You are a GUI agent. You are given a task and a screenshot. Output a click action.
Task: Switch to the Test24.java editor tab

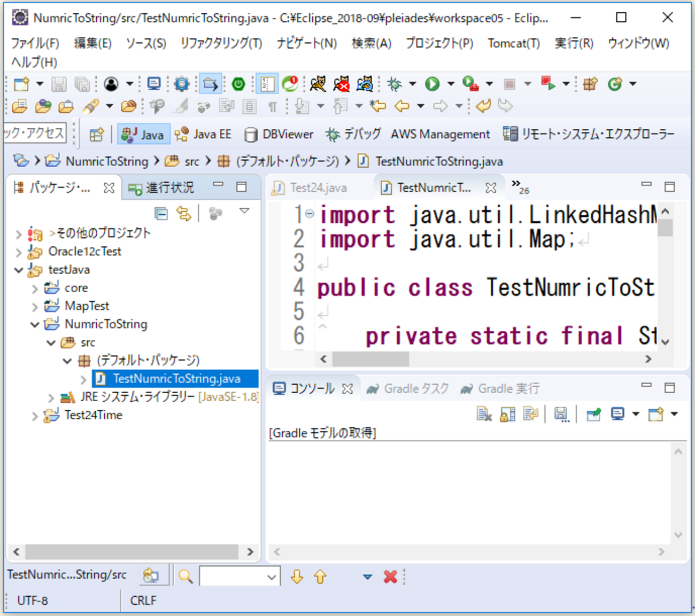point(318,188)
